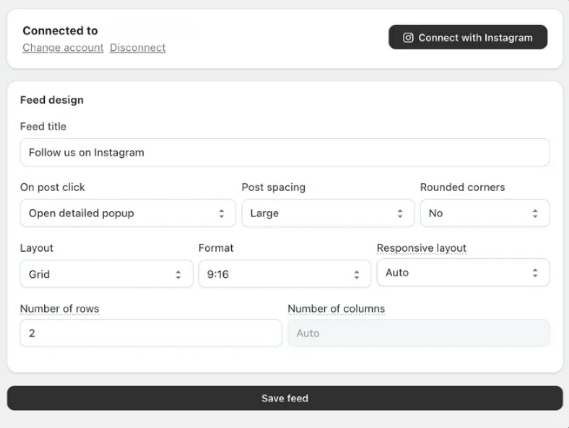Image resolution: width=569 pixels, height=428 pixels.
Task: Open the Layout dropdown showing Grid
Action: coord(106,274)
